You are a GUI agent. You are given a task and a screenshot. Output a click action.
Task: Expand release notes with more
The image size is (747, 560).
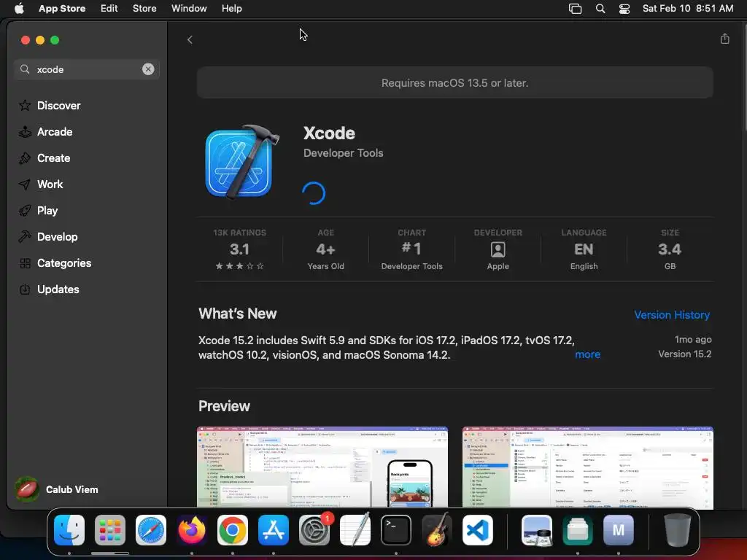click(x=587, y=354)
